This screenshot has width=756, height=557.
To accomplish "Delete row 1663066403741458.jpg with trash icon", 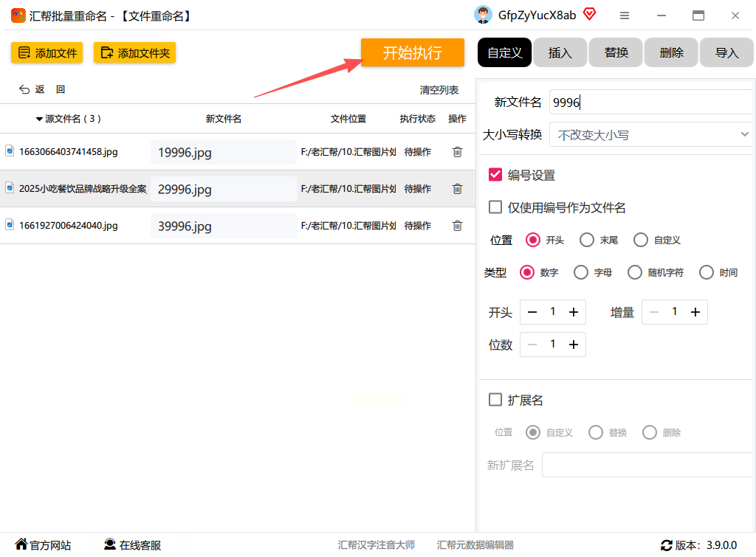I will [x=457, y=152].
